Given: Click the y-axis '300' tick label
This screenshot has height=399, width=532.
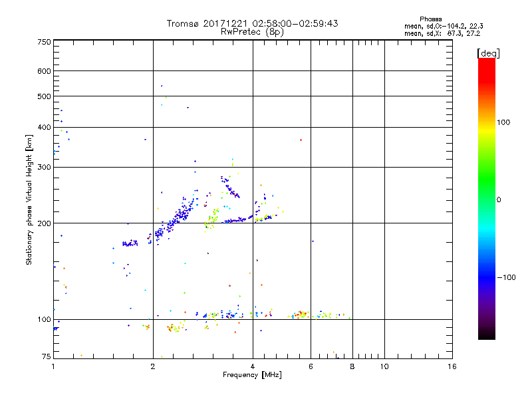Looking at the screenshot, I should 44,168.
